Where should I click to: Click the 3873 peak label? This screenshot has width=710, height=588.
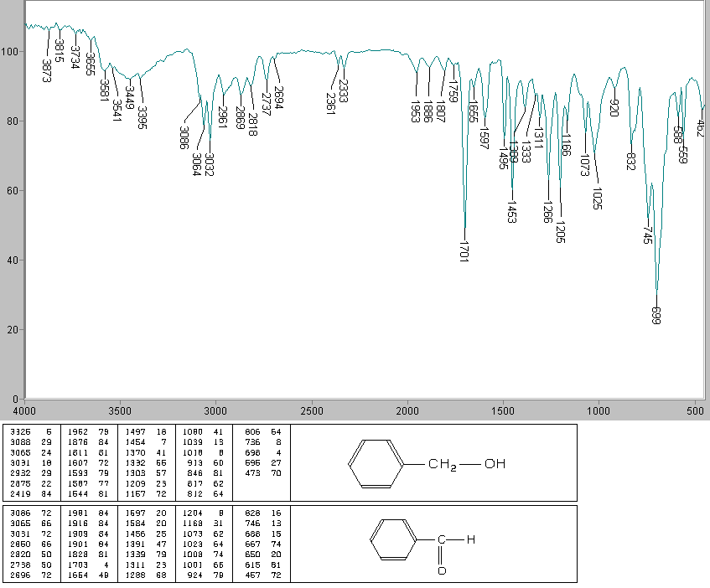pyautogui.click(x=46, y=70)
